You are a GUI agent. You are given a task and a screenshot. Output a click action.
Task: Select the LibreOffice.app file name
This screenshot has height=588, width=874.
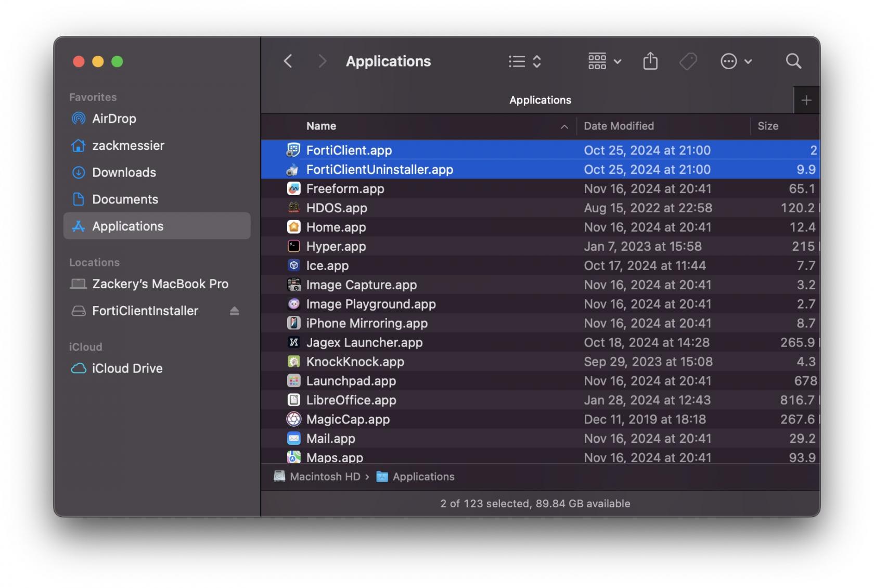[x=351, y=400]
